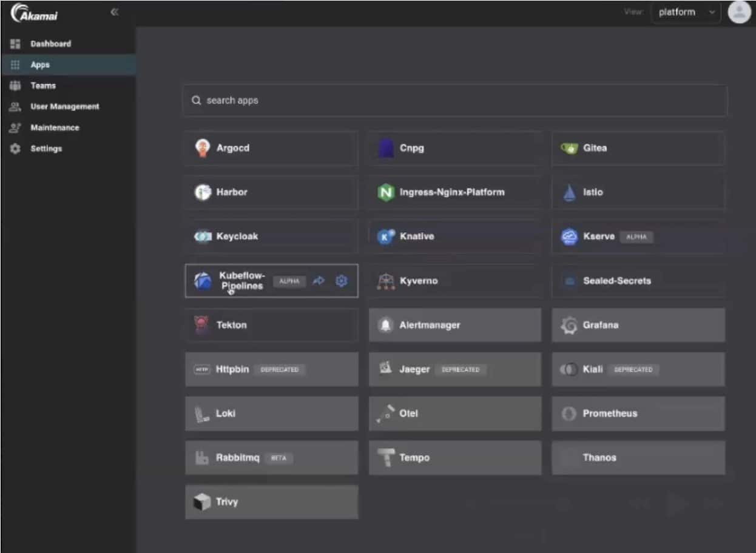Click the user avatar icon
The width and height of the screenshot is (756, 553).
[x=738, y=12]
